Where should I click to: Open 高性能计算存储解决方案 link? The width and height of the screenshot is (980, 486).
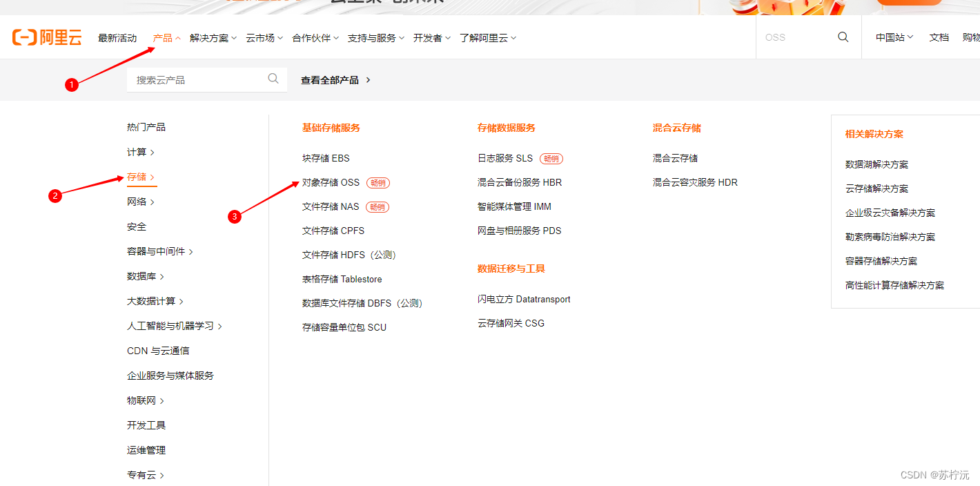point(894,285)
